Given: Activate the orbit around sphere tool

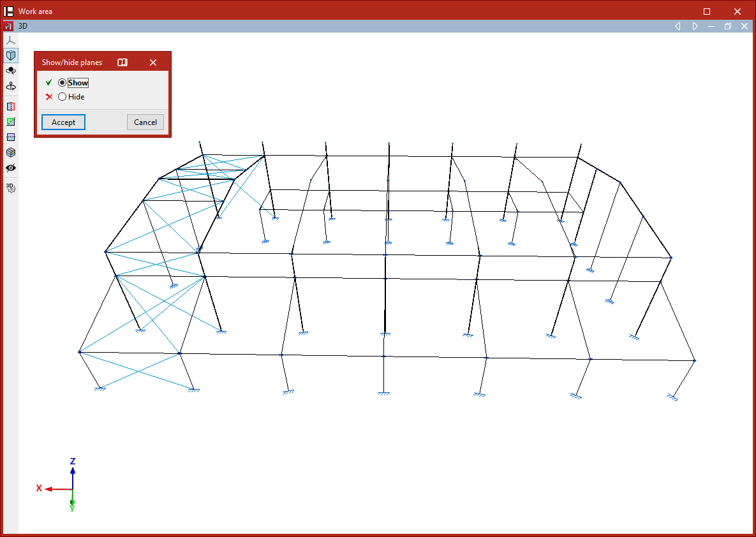Looking at the screenshot, I should point(11,71).
